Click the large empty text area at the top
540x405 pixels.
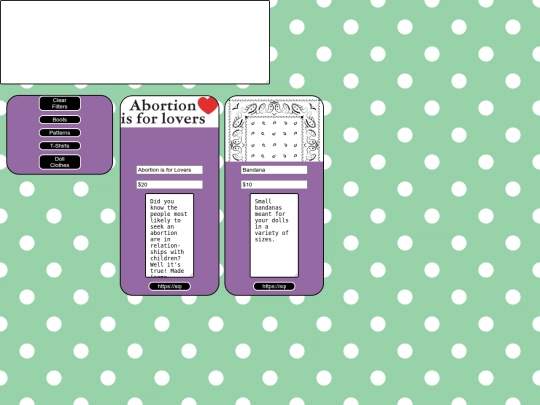[135, 42]
